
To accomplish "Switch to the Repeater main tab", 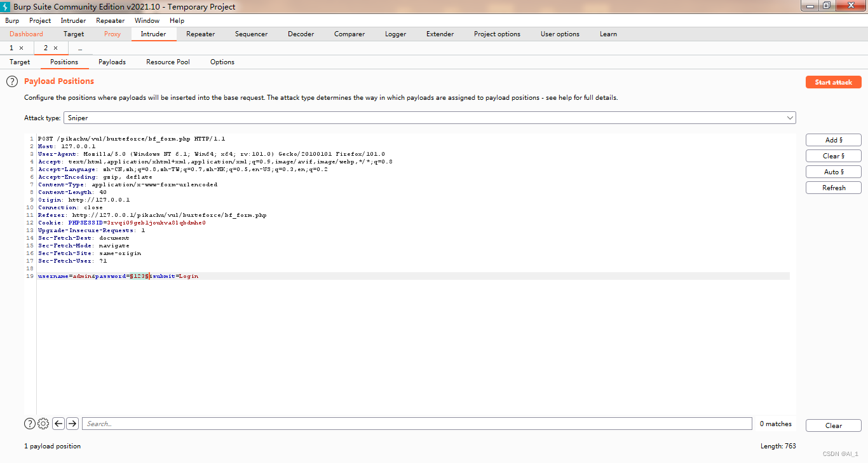I will pyautogui.click(x=201, y=34).
